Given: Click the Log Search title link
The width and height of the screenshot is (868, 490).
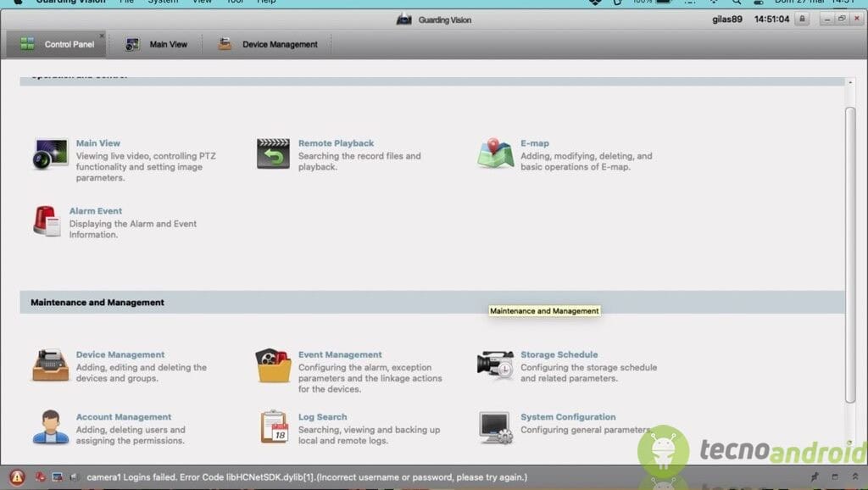Looking at the screenshot, I should coord(323,417).
